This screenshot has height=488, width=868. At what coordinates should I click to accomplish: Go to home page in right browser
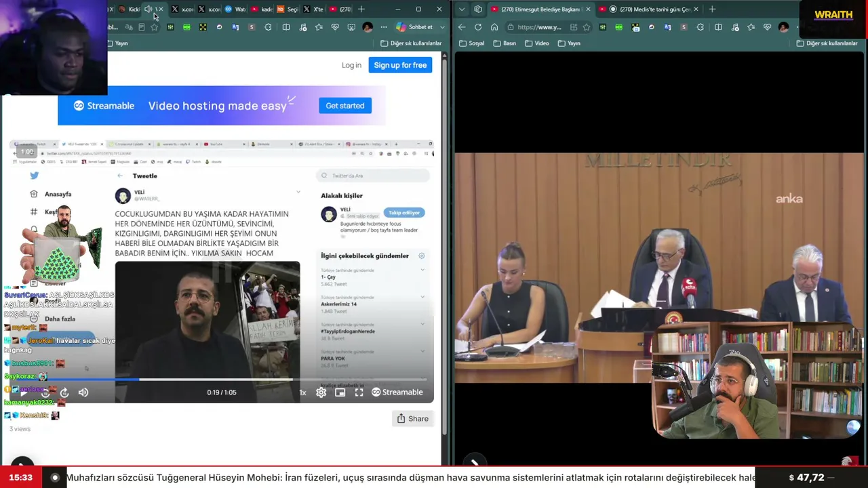pos(494,27)
